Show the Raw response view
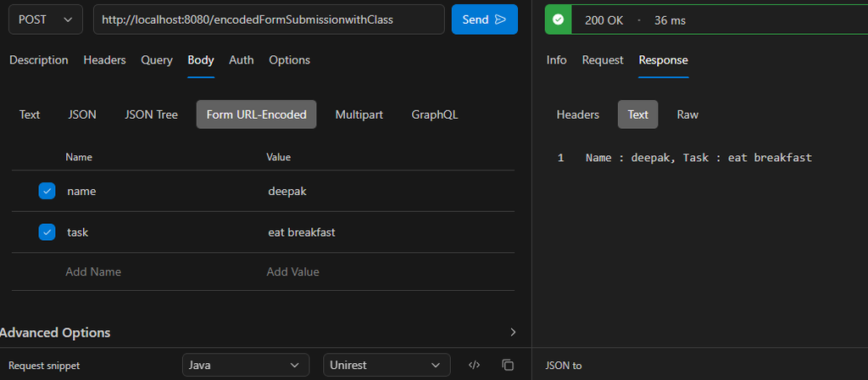The width and height of the screenshot is (868, 380). click(x=687, y=115)
